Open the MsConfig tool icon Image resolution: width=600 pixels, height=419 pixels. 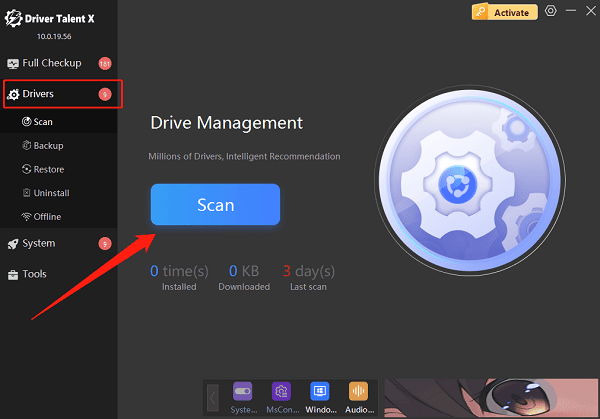click(281, 392)
